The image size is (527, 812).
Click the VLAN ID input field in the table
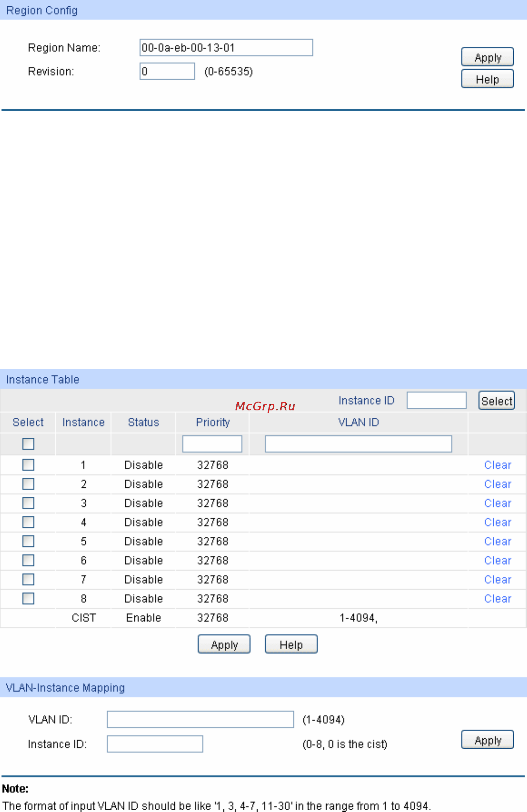click(x=358, y=444)
